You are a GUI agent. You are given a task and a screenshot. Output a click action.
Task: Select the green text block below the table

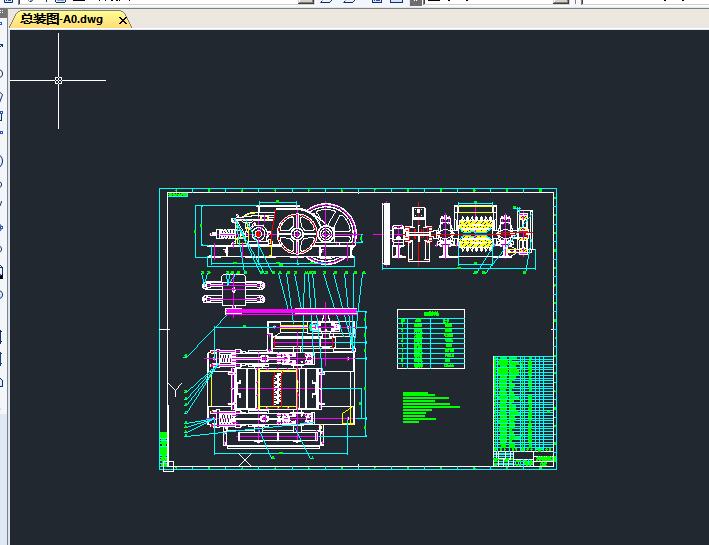point(430,408)
